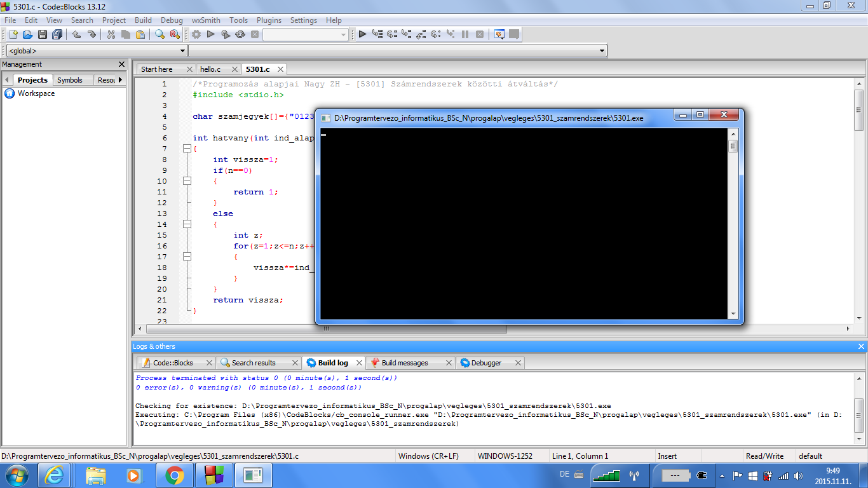Click the Build gear icon
This screenshot has width=868, height=488.
click(x=196, y=34)
